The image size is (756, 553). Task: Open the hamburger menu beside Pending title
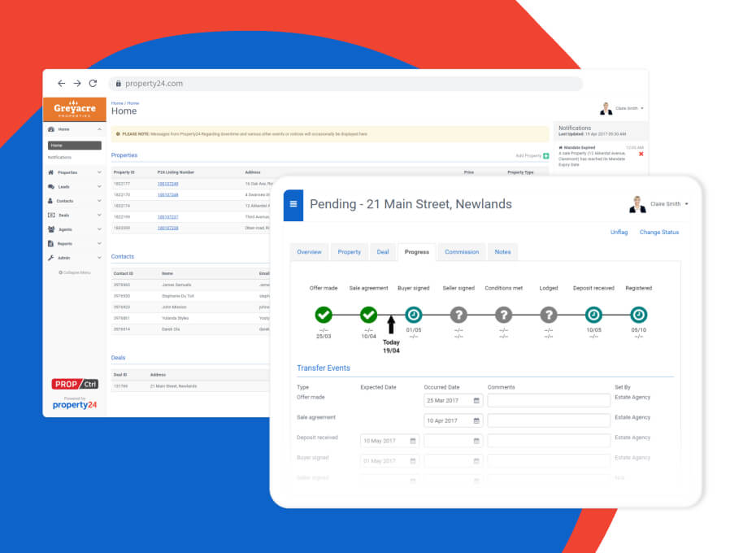coord(293,204)
